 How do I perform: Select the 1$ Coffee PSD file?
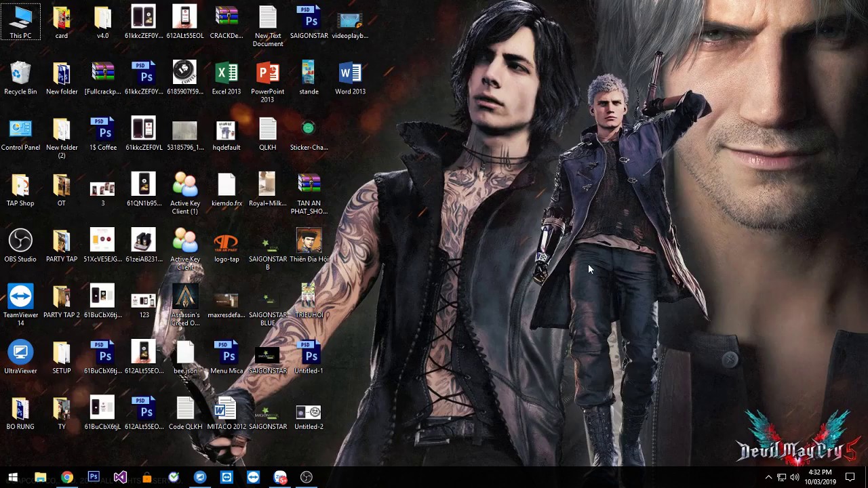tap(103, 134)
